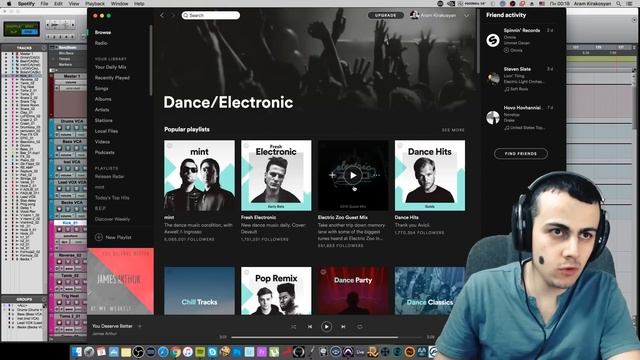Open Podcasts in the sidebar
Image resolution: width=640 pixels, height=360 pixels.
click(x=105, y=152)
